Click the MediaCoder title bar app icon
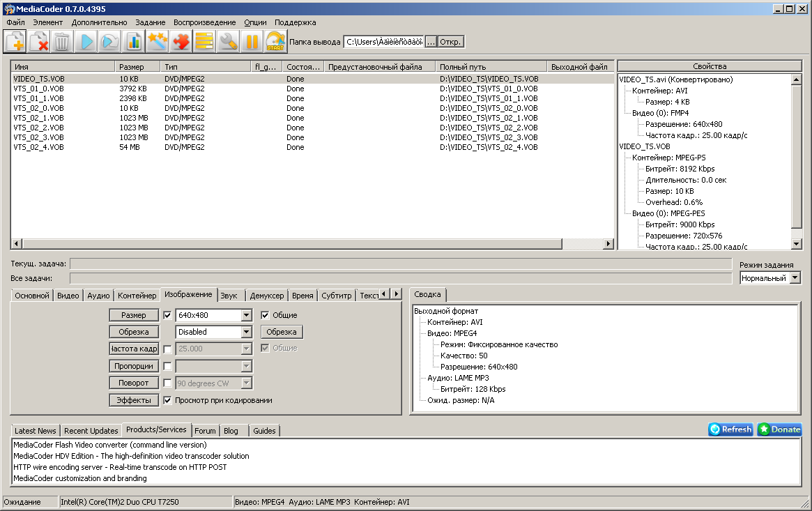The image size is (812, 511). tap(9, 9)
